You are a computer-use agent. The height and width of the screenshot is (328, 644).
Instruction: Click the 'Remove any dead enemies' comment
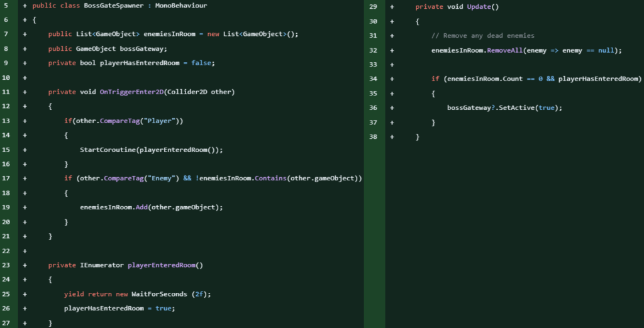(x=483, y=36)
